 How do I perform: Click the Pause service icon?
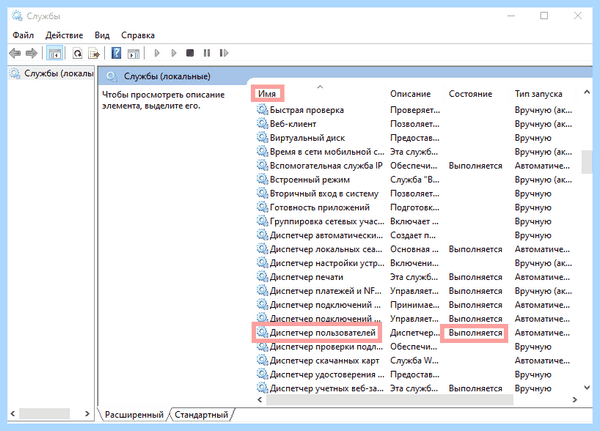click(x=207, y=53)
